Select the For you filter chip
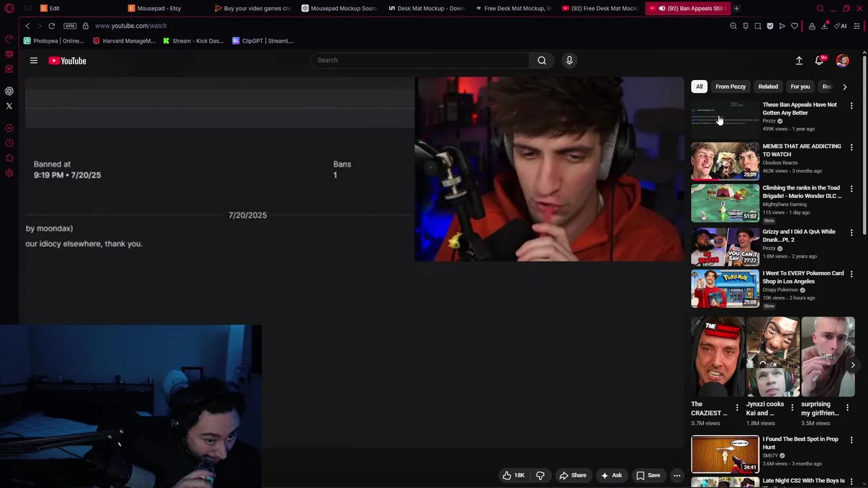Viewport: 868px width, 488px height. coord(800,87)
